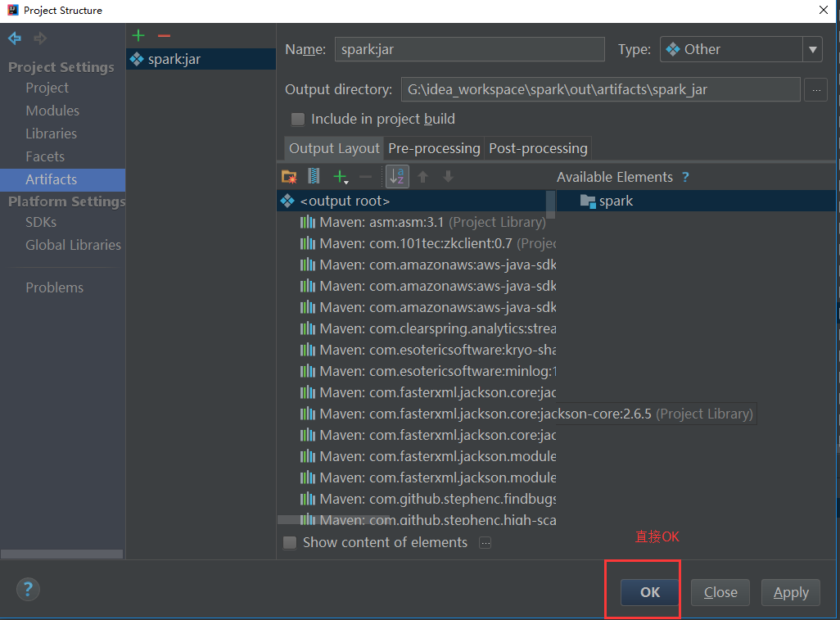Screen dimensions: 840x620
Task: Open Modules settings in sidebar
Action: pyautogui.click(x=52, y=111)
